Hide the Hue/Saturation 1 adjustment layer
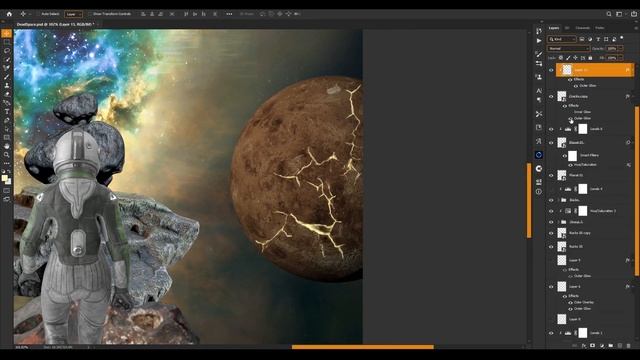Screen dimensions: 640x360 [x=551, y=211]
